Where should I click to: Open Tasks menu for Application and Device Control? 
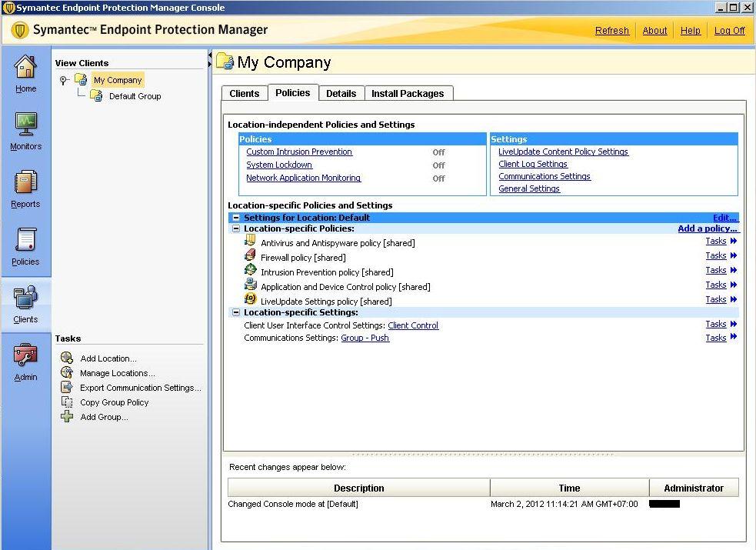[x=715, y=285]
